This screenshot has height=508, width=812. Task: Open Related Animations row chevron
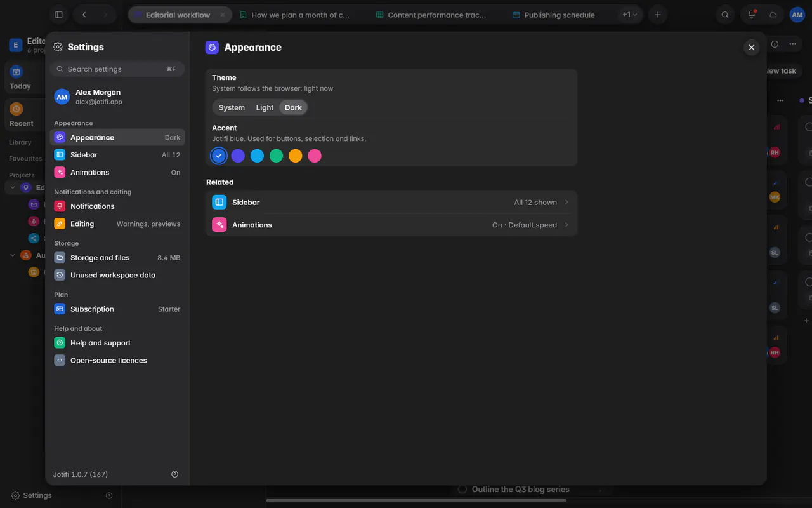[566, 225]
